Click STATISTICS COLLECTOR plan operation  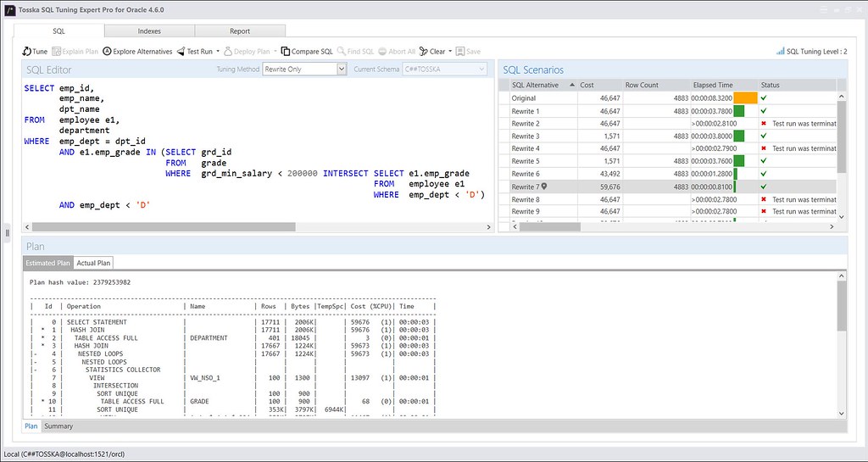pyautogui.click(x=123, y=370)
